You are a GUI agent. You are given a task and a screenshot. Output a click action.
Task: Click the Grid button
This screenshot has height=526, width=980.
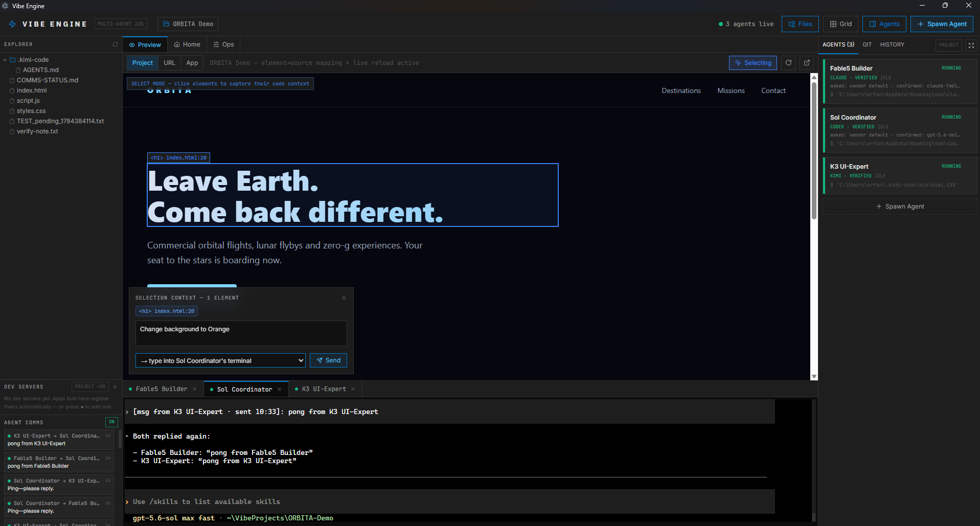[x=841, y=24]
